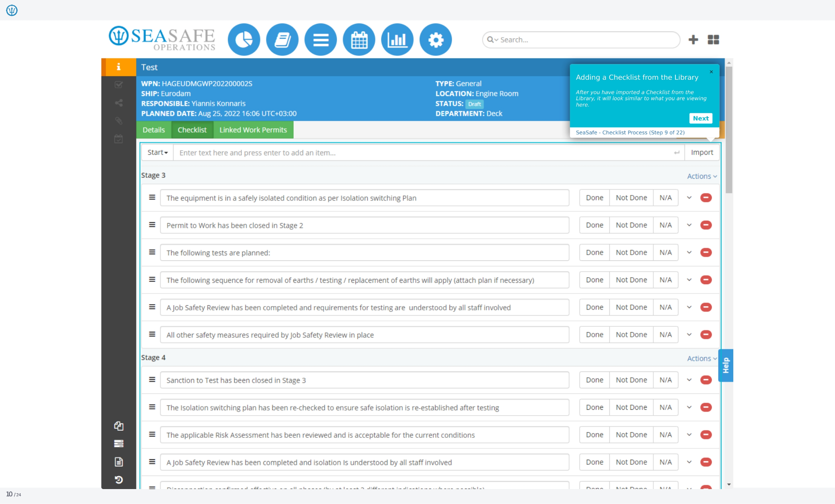Close the 'Adding a Checklist' popup
835x504 pixels.
[711, 72]
